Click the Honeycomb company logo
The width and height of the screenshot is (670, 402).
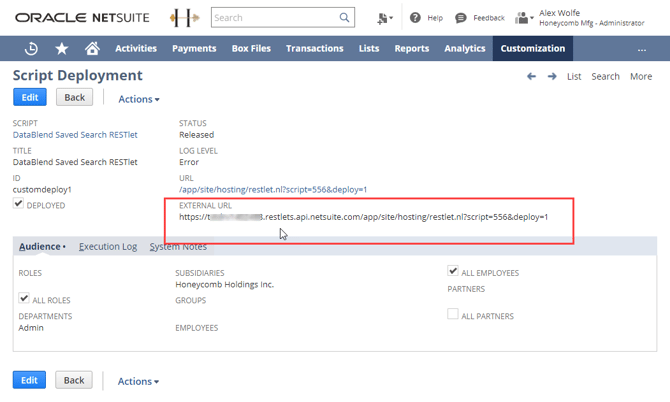pyautogui.click(x=185, y=18)
